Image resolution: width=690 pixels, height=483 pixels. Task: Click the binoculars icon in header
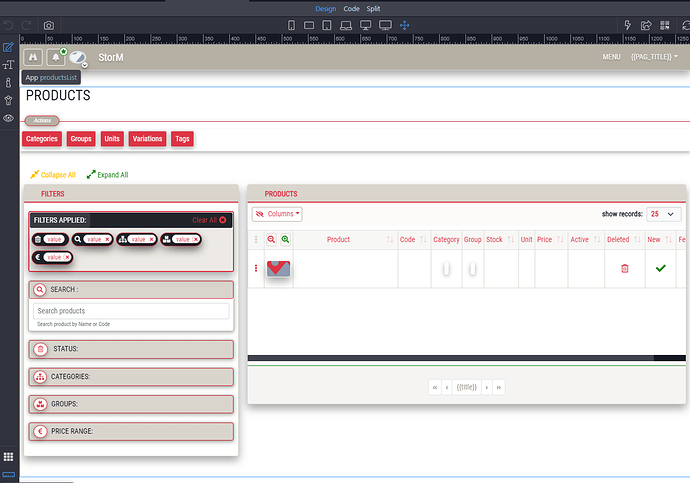click(x=33, y=57)
